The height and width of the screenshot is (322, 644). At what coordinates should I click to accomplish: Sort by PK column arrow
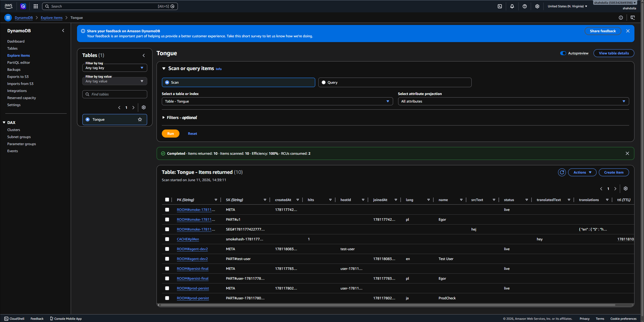(216, 200)
